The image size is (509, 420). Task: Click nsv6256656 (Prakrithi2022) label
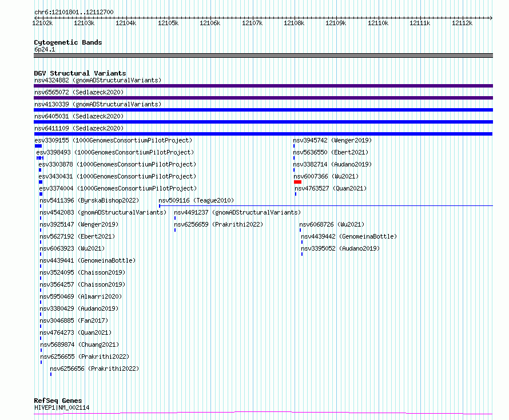tap(94, 369)
